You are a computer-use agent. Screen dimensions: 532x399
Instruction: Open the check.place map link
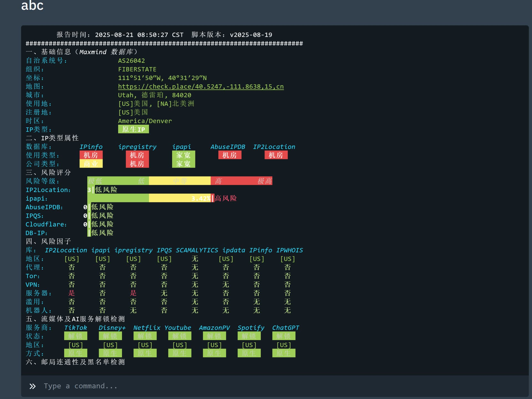tap(201, 87)
